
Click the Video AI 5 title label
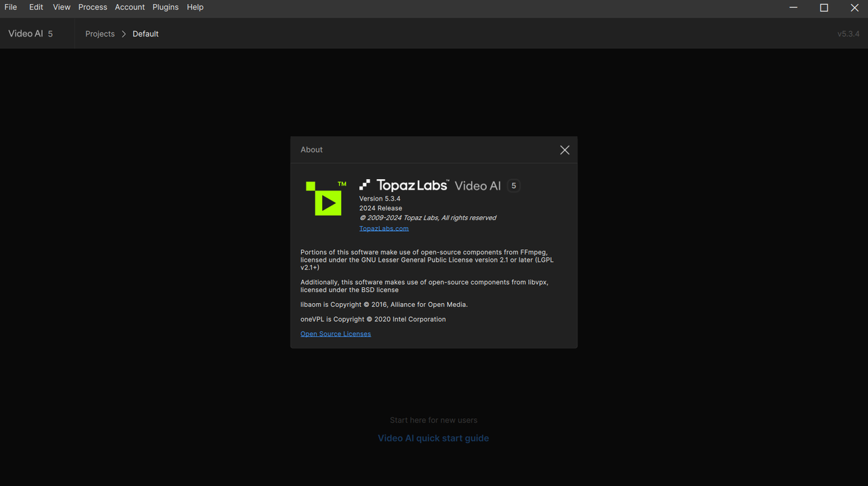click(31, 34)
